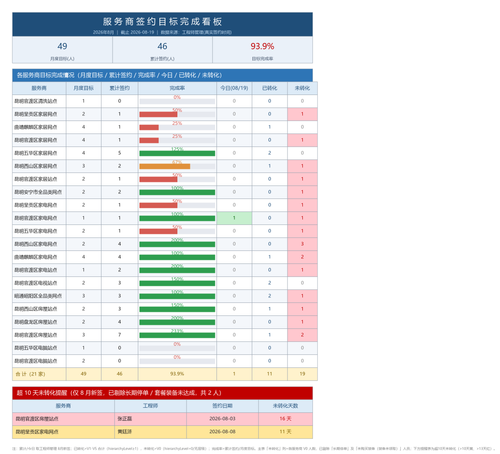Click the 今日(08/19) column header
The height and width of the screenshot is (454, 500).
pos(234,88)
